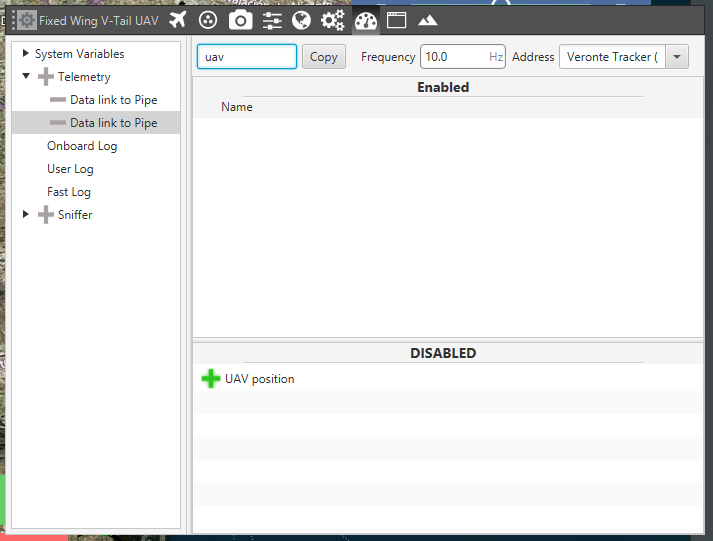The height and width of the screenshot is (541, 713).
Task: Select the Telemetry label in tree
Action: tap(84, 77)
